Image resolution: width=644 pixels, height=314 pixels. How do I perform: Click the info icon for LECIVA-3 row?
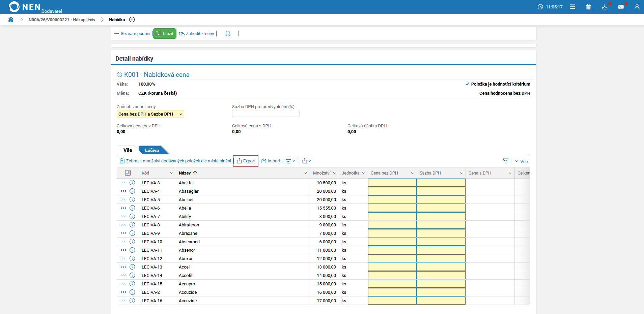[132, 183]
